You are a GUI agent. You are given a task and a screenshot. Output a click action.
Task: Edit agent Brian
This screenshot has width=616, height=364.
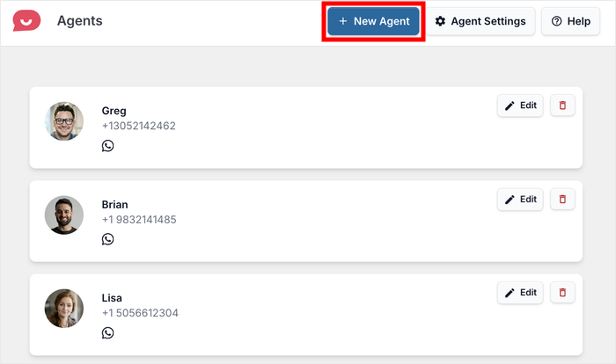coord(520,200)
